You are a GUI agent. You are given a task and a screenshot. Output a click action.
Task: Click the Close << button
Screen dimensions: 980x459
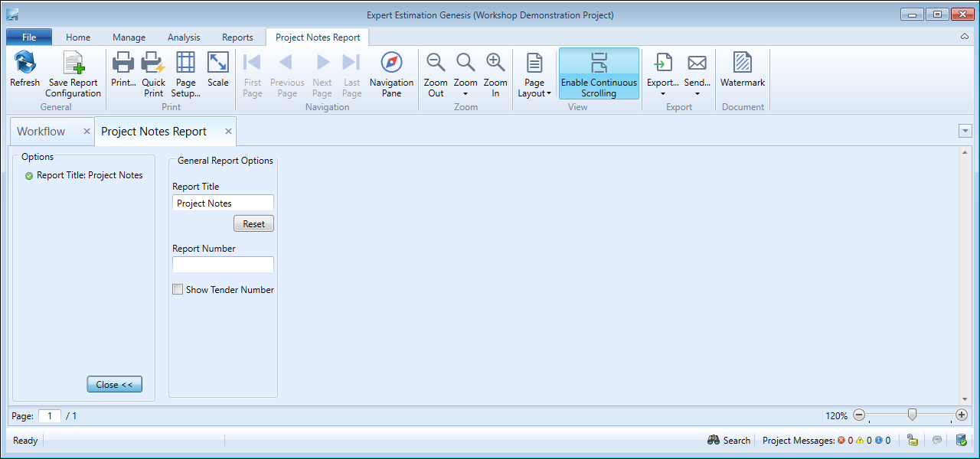tap(114, 385)
